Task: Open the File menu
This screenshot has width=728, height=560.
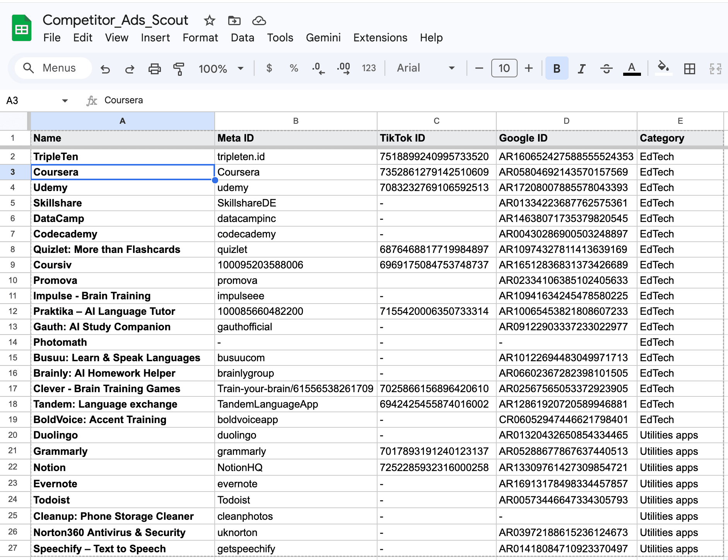Action: 52,38
